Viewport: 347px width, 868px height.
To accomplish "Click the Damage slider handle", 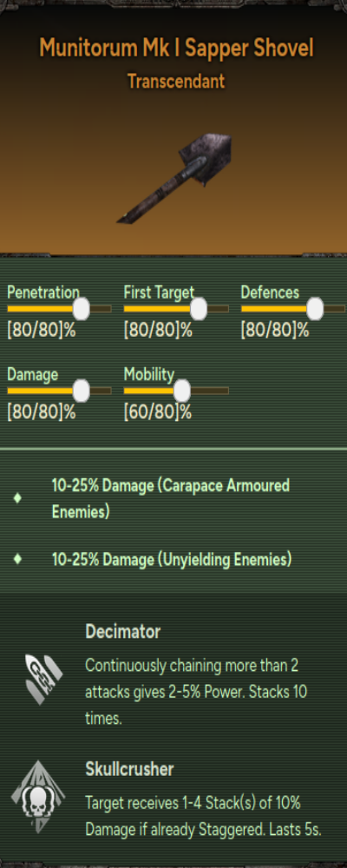I will tap(82, 391).
